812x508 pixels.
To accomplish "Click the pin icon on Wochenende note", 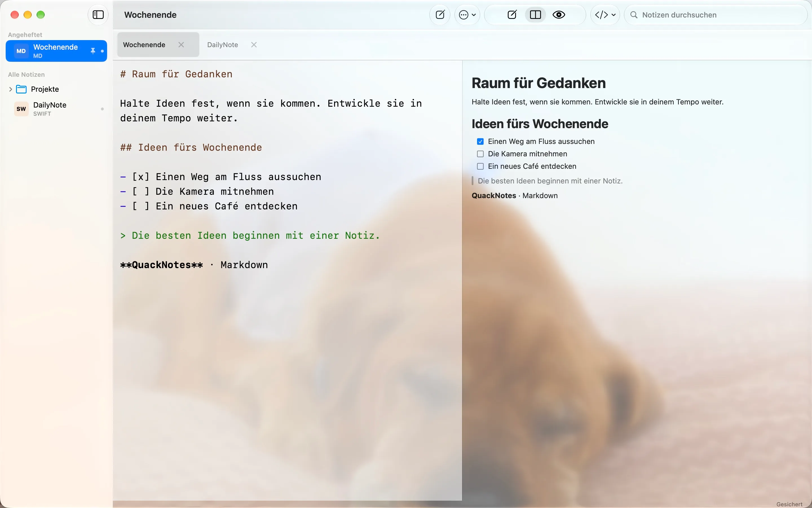I will [93, 51].
